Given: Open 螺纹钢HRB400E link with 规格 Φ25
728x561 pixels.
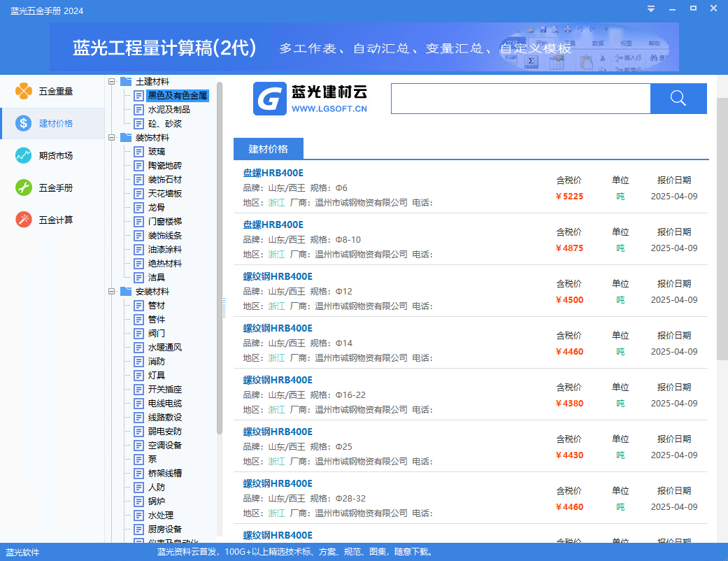Looking at the screenshot, I should [278, 432].
